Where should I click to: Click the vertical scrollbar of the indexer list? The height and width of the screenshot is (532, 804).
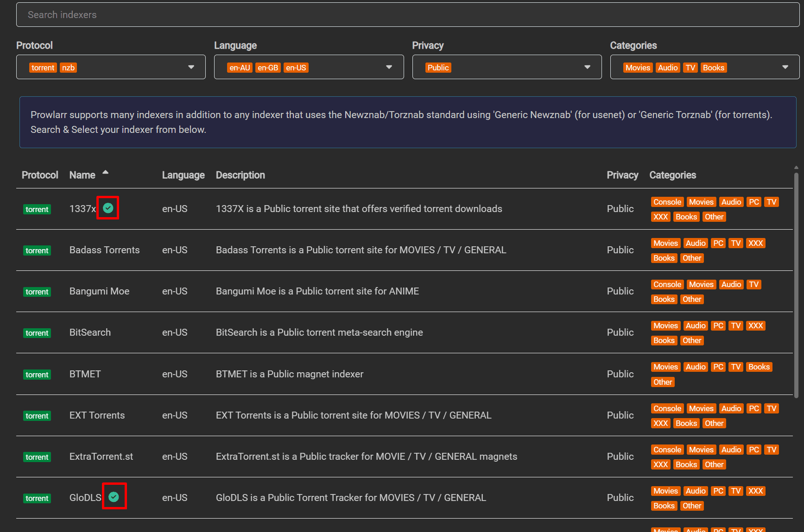pyautogui.click(x=796, y=285)
